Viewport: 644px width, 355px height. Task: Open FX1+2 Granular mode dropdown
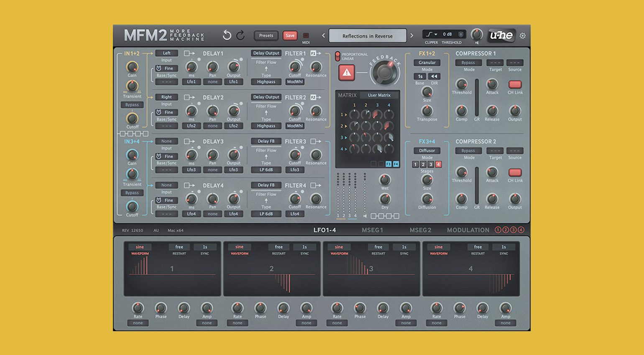point(427,63)
